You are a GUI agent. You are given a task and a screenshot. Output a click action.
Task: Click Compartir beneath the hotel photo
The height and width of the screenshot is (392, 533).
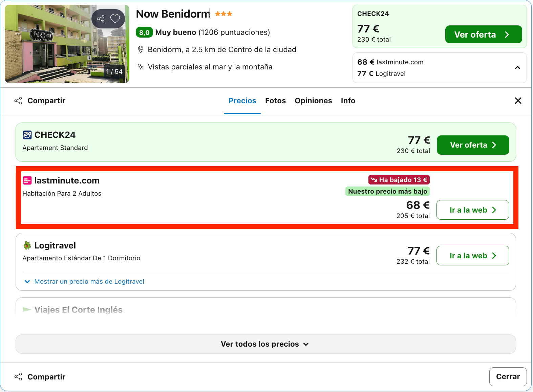pos(40,101)
